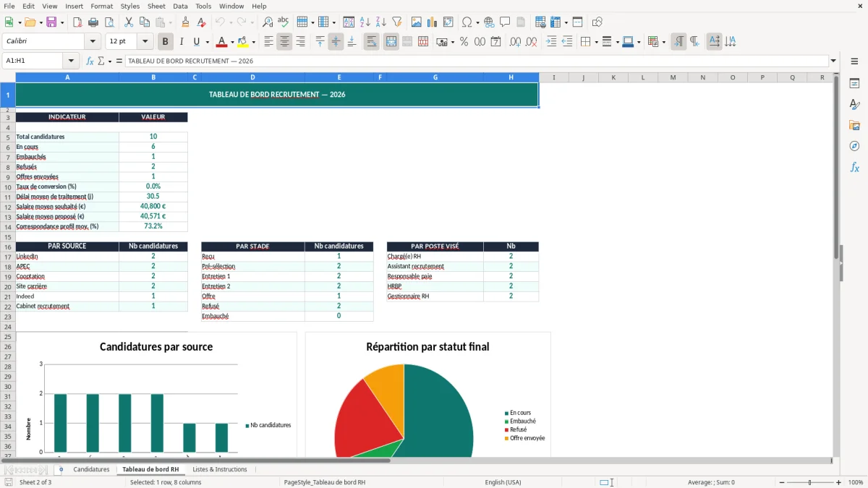The width and height of the screenshot is (868, 488).
Task: Click Export as PDF icon
Action: [77, 22]
